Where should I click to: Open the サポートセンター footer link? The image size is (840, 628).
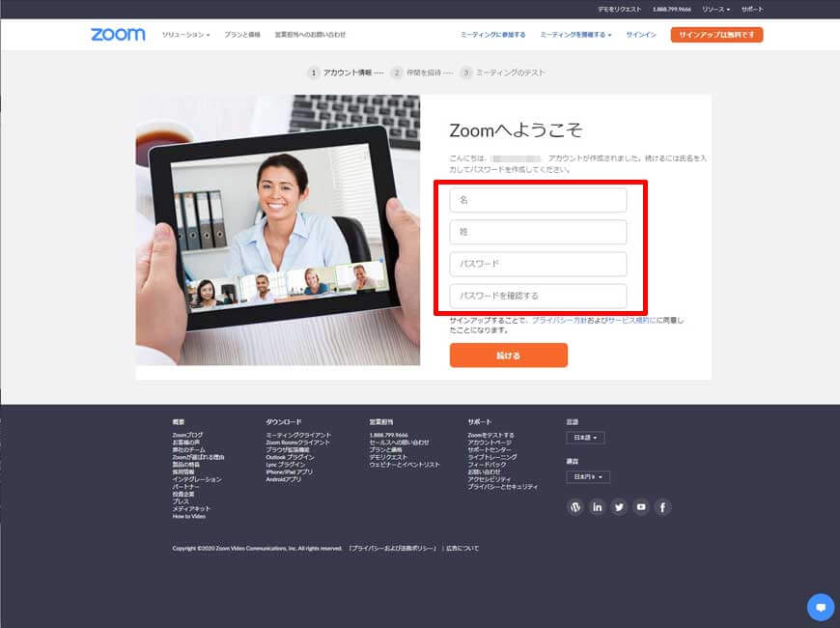[490, 449]
